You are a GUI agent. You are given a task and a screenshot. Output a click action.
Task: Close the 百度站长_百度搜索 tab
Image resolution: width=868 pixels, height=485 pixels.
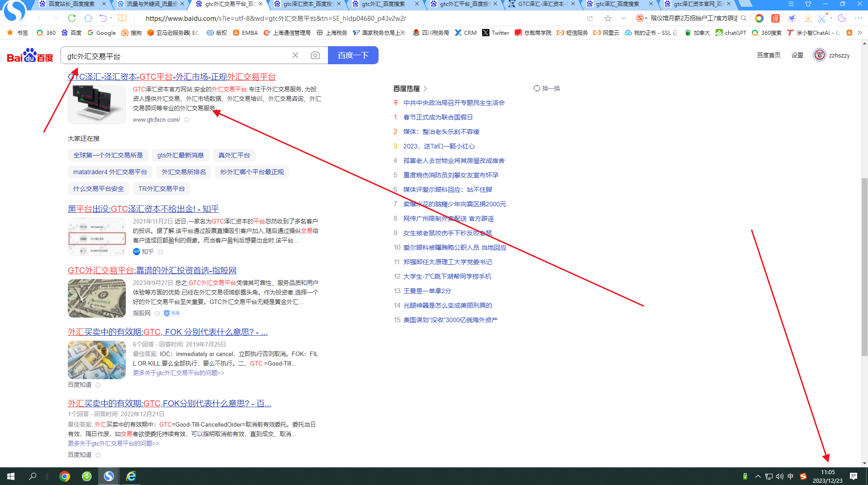click(x=104, y=4)
